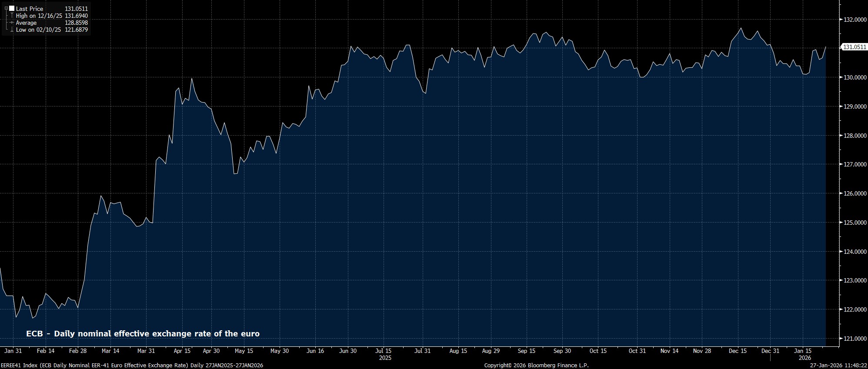Click the EEREE41 Index description footer text
868x369 pixels.
pyautogui.click(x=131, y=366)
